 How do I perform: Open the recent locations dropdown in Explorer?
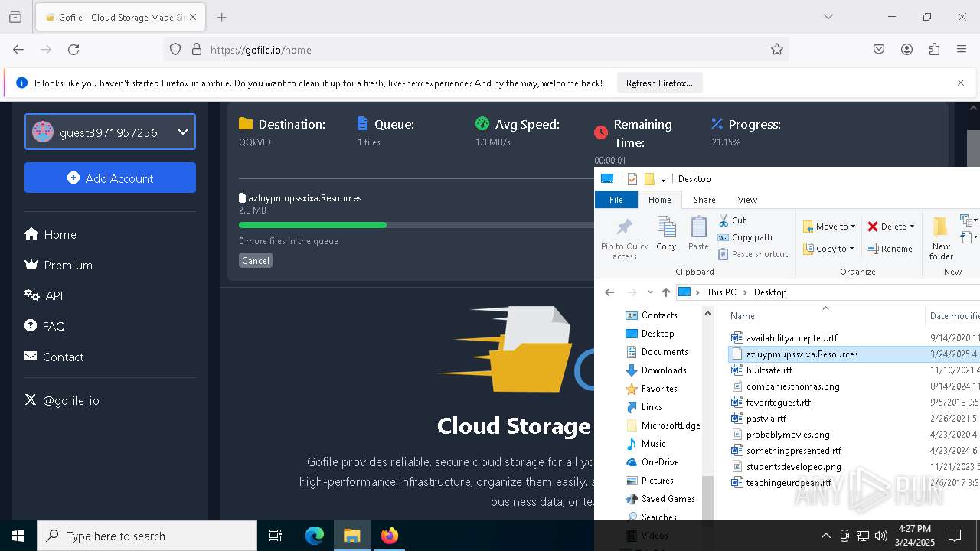[650, 292]
